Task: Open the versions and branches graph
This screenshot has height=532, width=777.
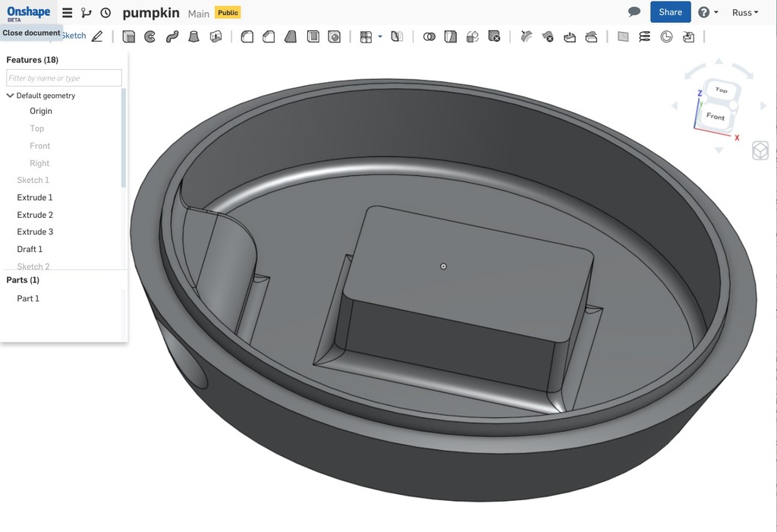Action: 87,13
